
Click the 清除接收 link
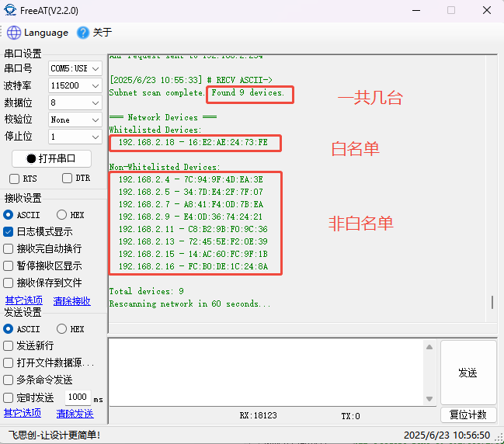[x=71, y=301]
